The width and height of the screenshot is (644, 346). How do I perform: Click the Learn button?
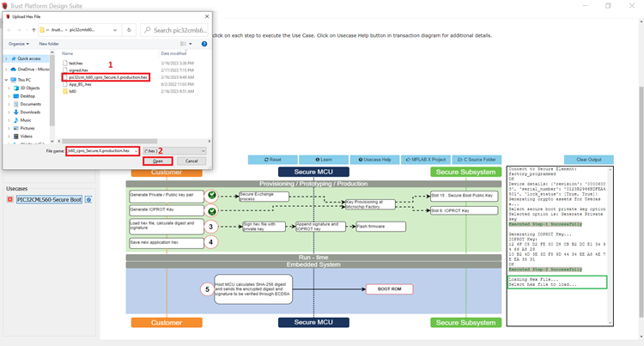324,160
